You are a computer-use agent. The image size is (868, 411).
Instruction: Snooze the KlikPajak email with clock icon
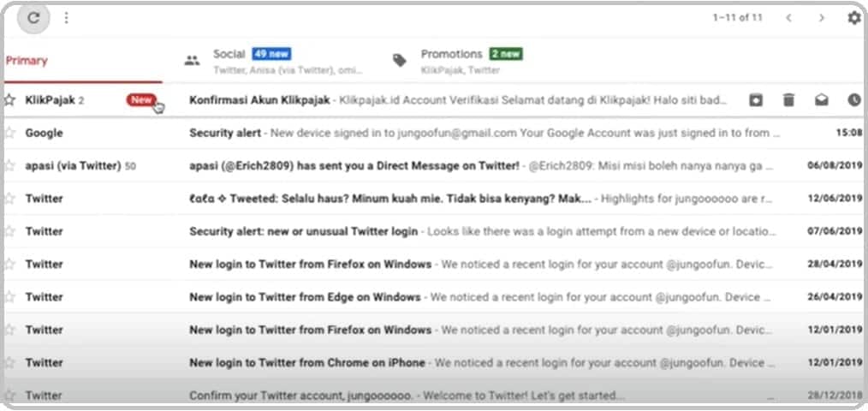point(854,99)
